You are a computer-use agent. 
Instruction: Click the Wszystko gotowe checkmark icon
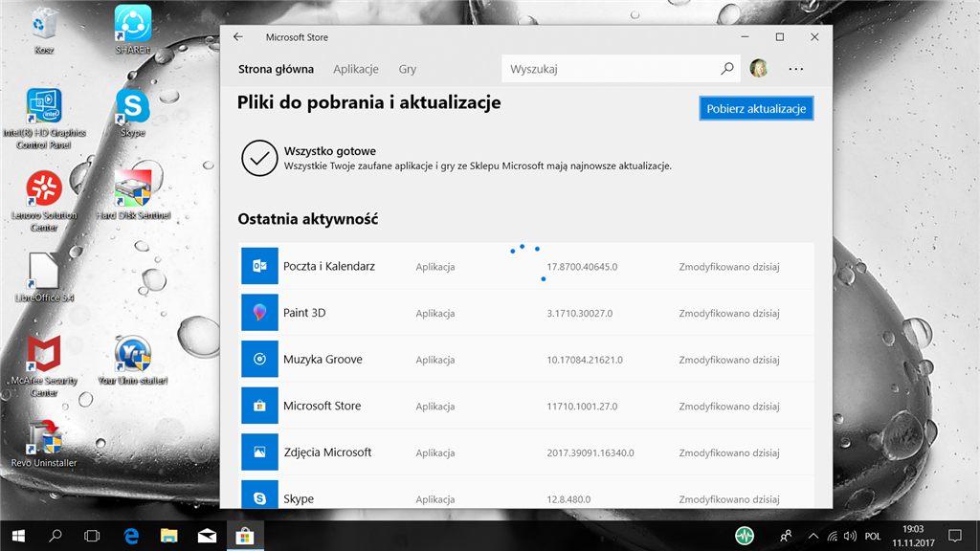click(x=259, y=158)
